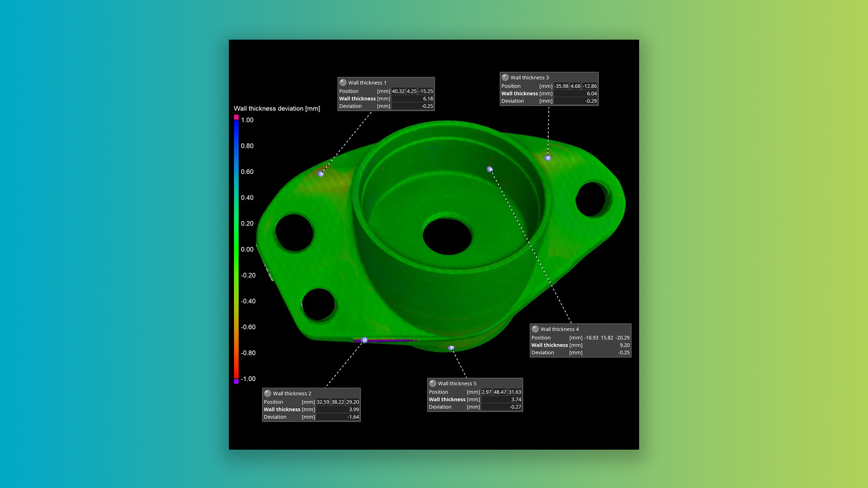
Task: Click the sphere icon beside Wall thickness 2
Action: (268, 393)
